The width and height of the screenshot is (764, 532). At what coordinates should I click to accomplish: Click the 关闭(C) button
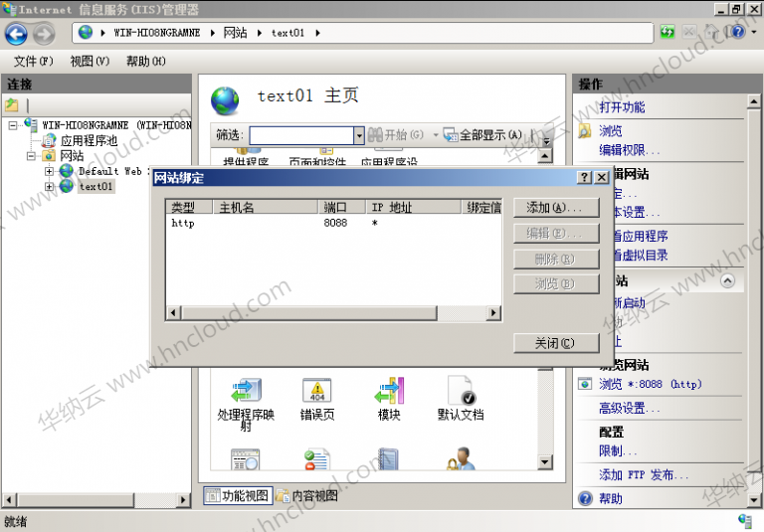point(556,343)
